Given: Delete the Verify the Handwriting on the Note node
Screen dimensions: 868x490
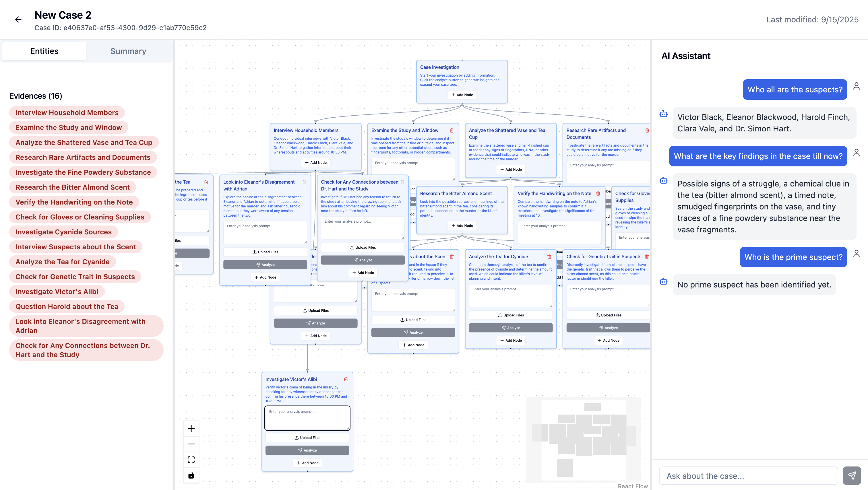Looking at the screenshot, I should 598,193.
